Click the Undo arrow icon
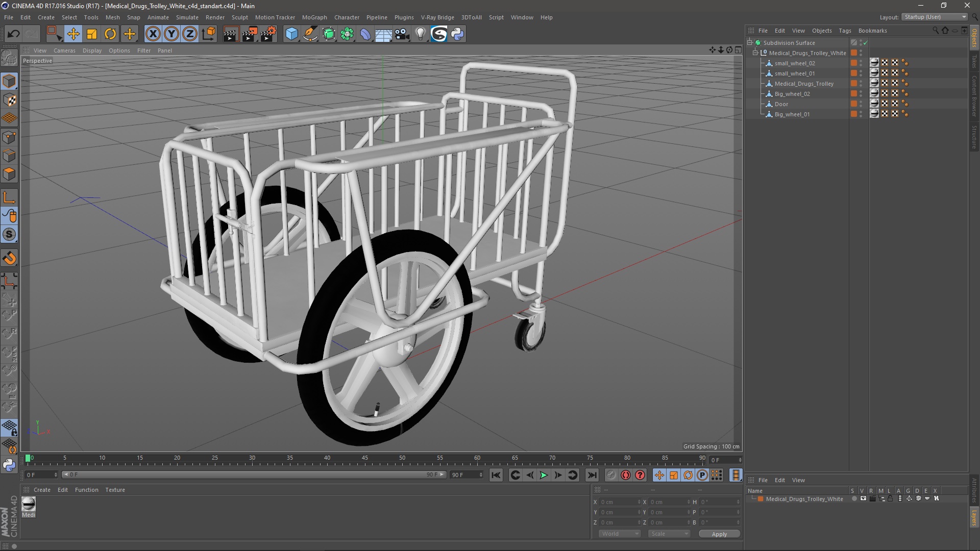980x551 pixels. [14, 34]
